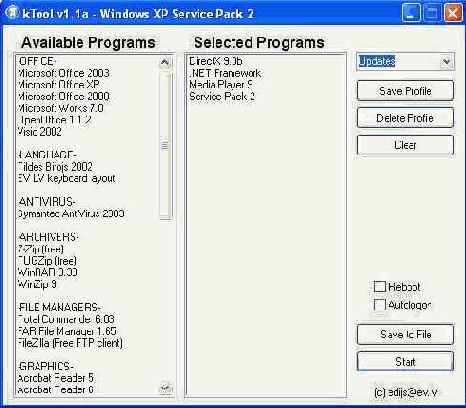Click the scroll up arrow in Available Programs
466x408 pixels.
point(165,62)
